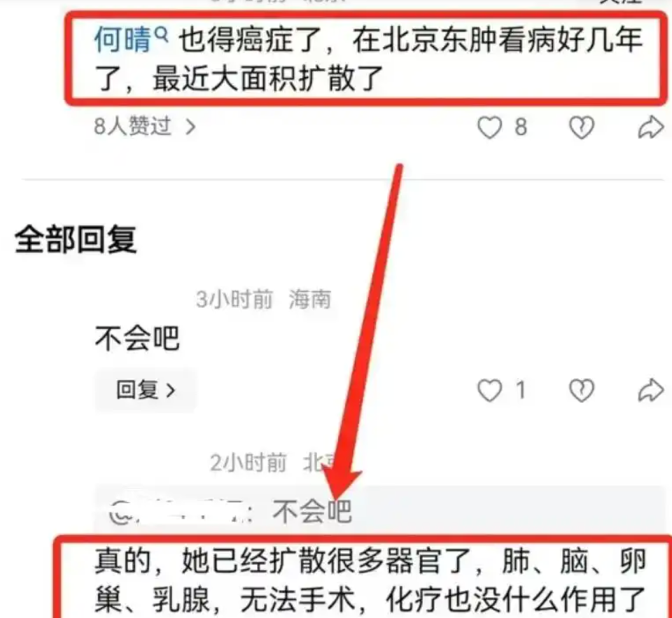Tap the like count 1 on the reply
672x618 pixels.
coord(521,391)
